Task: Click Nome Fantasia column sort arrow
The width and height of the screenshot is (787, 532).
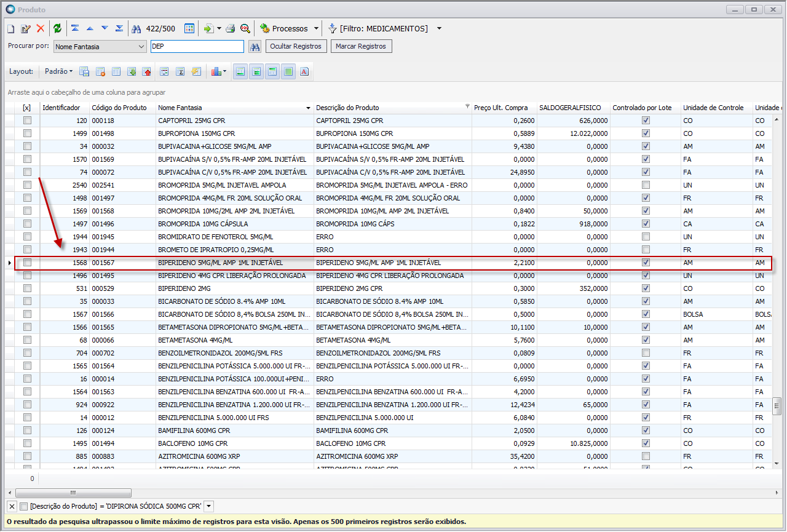Action: pyautogui.click(x=308, y=108)
